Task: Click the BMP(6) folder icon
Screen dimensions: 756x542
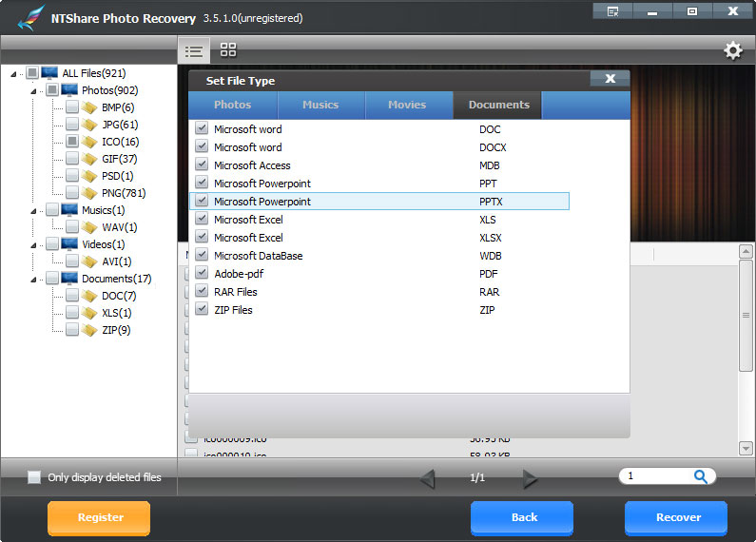Action: 89,107
